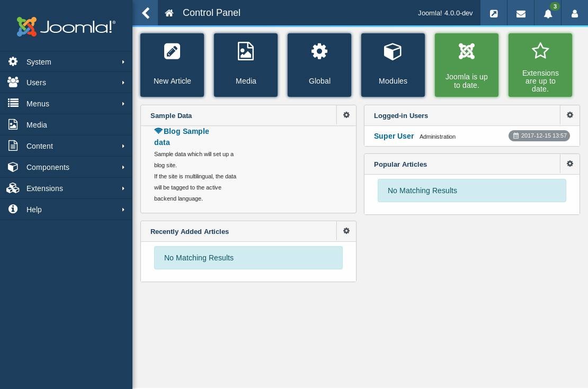Open the site preview external-link icon
This screenshot has width=588, height=389.
[x=494, y=14]
